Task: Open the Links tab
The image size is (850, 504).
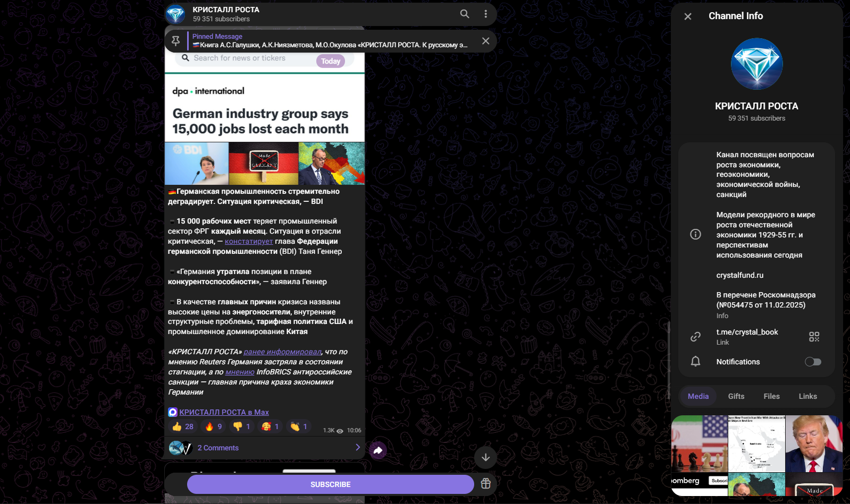Action: [807, 396]
